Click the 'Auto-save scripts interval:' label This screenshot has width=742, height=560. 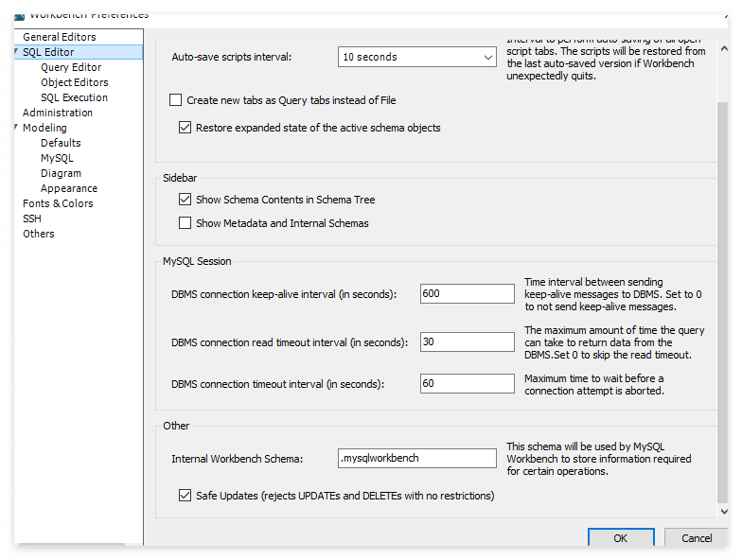click(x=231, y=57)
